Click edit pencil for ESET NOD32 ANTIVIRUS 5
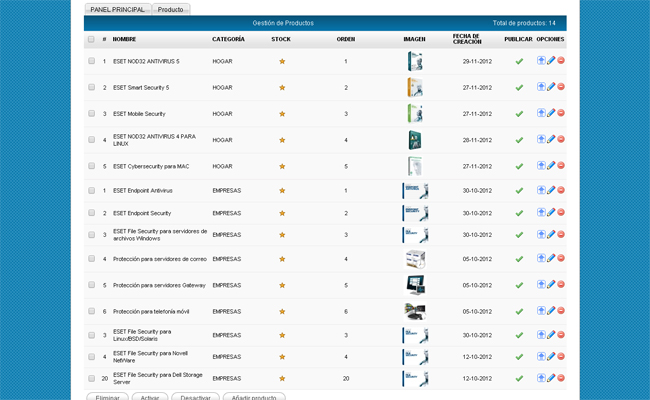650x400 pixels. [x=551, y=61]
